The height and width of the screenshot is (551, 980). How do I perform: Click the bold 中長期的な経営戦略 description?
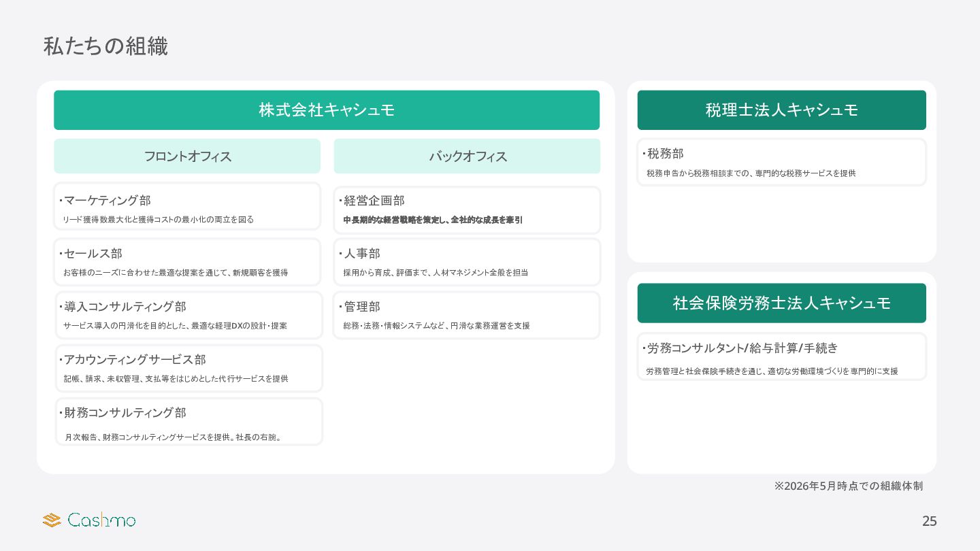[x=433, y=220]
